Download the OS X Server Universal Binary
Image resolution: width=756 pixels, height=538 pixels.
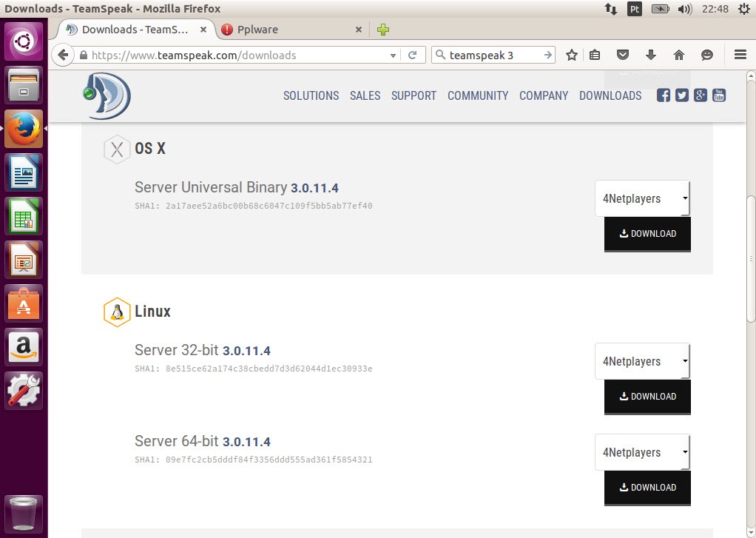[x=647, y=234]
